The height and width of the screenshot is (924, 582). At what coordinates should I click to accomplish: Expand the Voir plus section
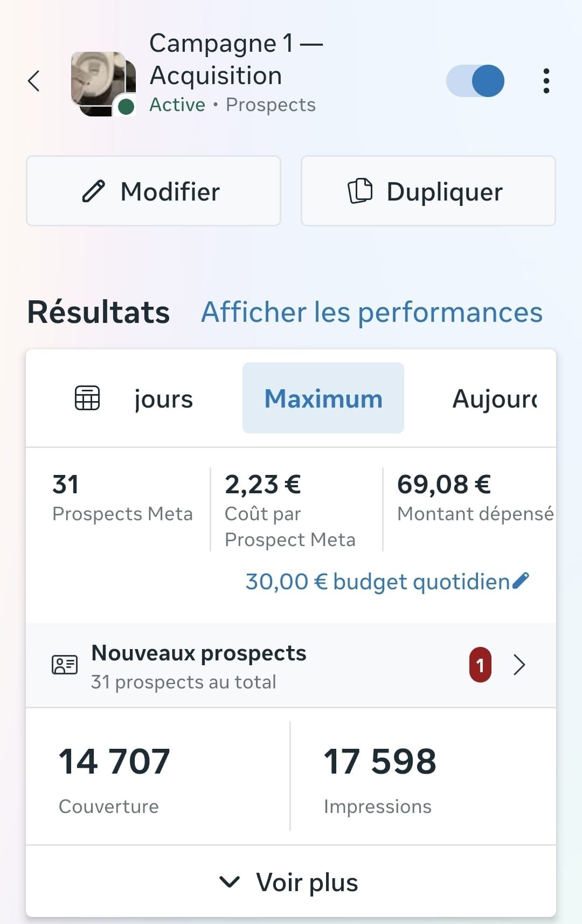click(291, 882)
